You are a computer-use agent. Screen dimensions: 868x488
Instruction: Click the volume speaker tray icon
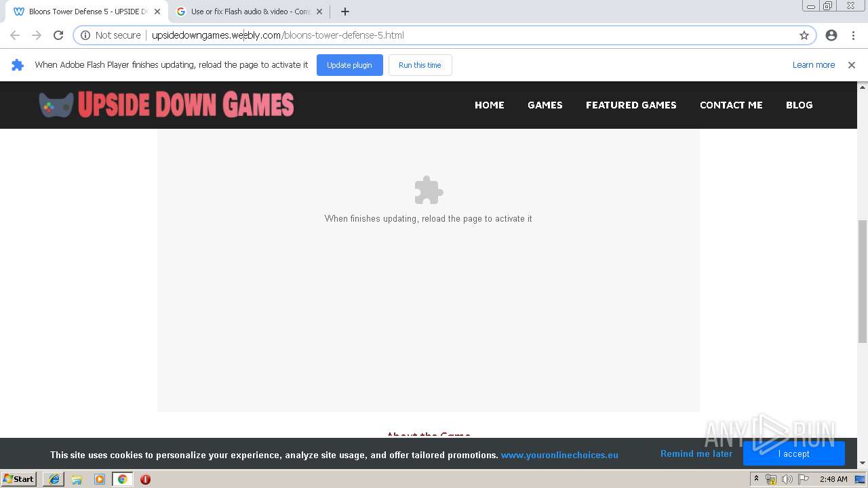[x=787, y=479]
